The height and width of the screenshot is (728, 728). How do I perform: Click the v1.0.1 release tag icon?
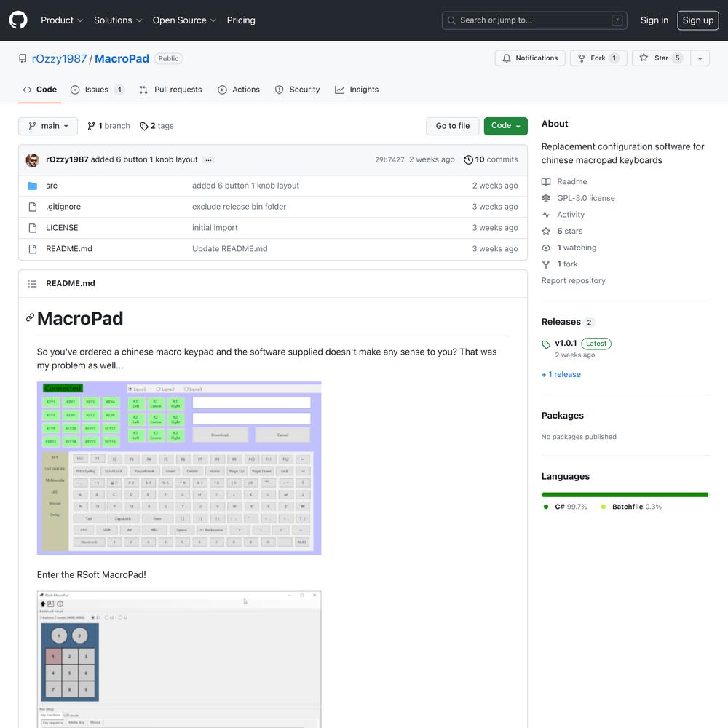point(546,344)
